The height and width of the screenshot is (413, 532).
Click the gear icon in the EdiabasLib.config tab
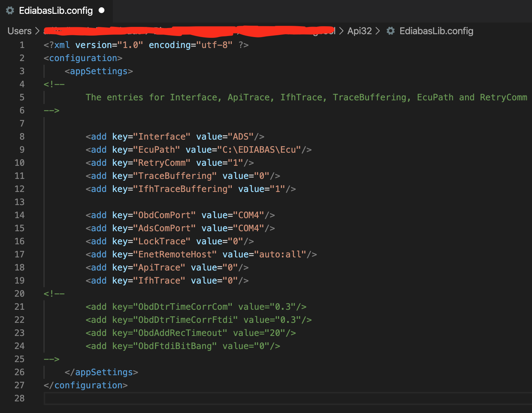(x=10, y=11)
